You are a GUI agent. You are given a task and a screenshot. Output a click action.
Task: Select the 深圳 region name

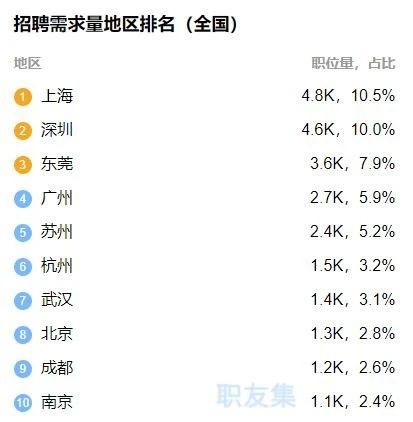tap(57, 130)
